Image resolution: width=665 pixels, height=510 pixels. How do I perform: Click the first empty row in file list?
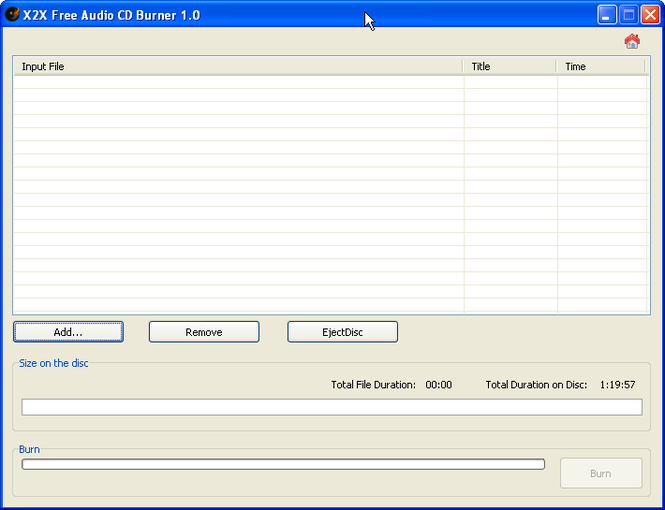click(x=238, y=82)
